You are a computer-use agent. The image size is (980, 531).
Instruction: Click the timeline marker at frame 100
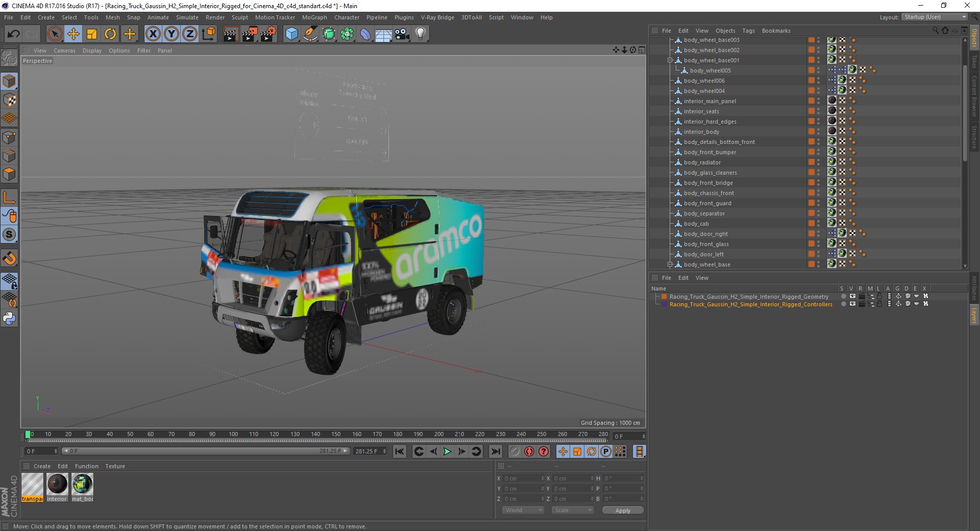tap(233, 435)
